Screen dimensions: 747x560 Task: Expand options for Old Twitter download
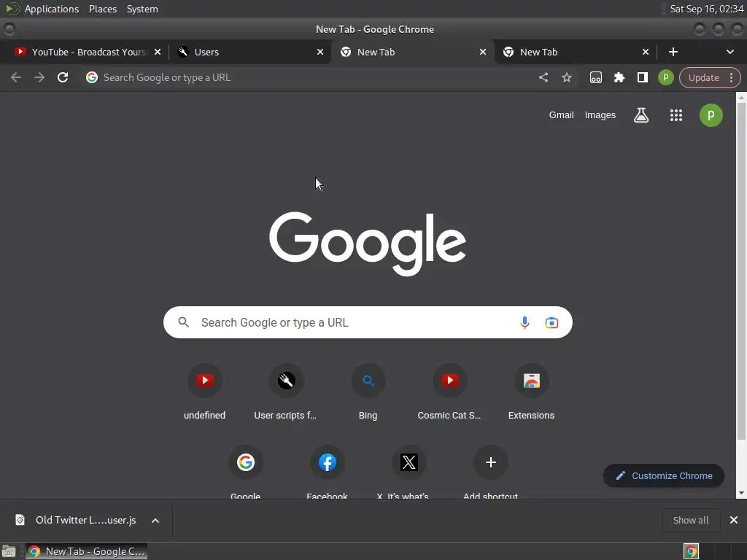pyautogui.click(x=155, y=521)
